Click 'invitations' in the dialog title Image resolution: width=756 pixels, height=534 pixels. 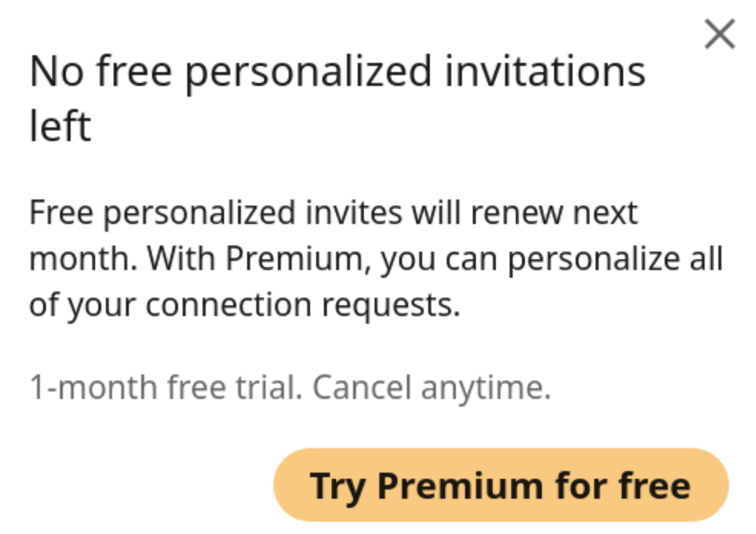pyautogui.click(x=545, y=73)
